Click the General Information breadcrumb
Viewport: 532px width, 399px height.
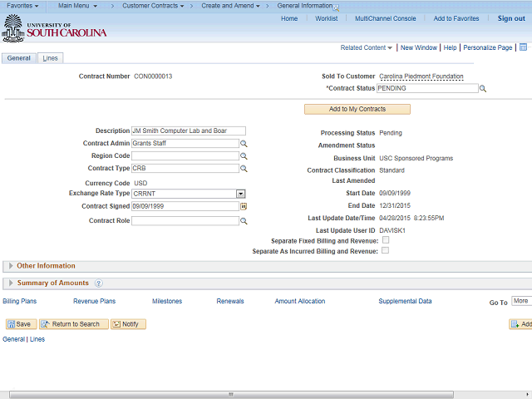(x=305, y=6)
